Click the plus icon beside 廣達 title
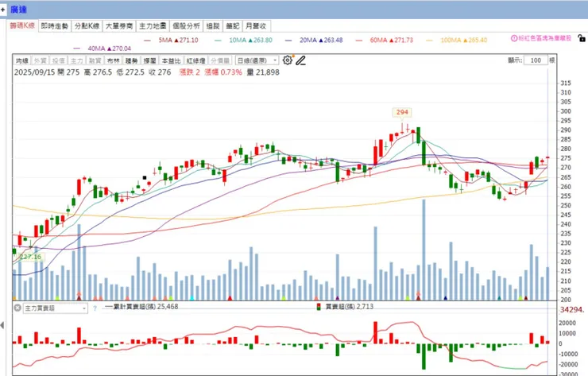The width and height of the screenshot is (588, 376). (x=3, y=10)
